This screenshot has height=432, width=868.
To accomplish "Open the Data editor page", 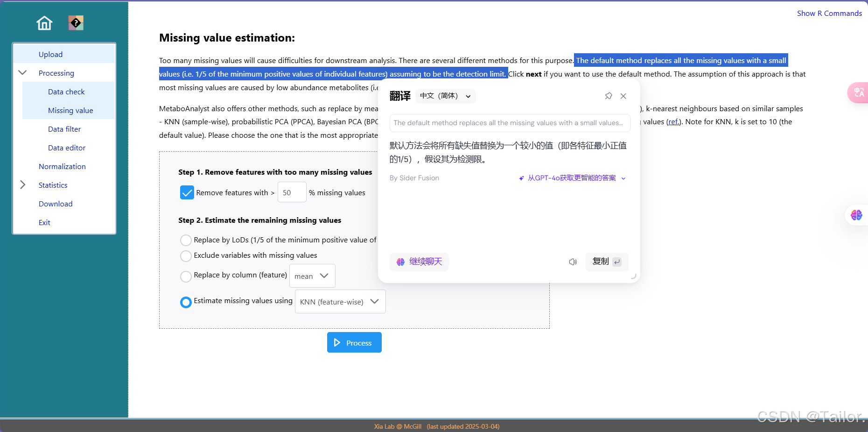I will pos(67,148).
